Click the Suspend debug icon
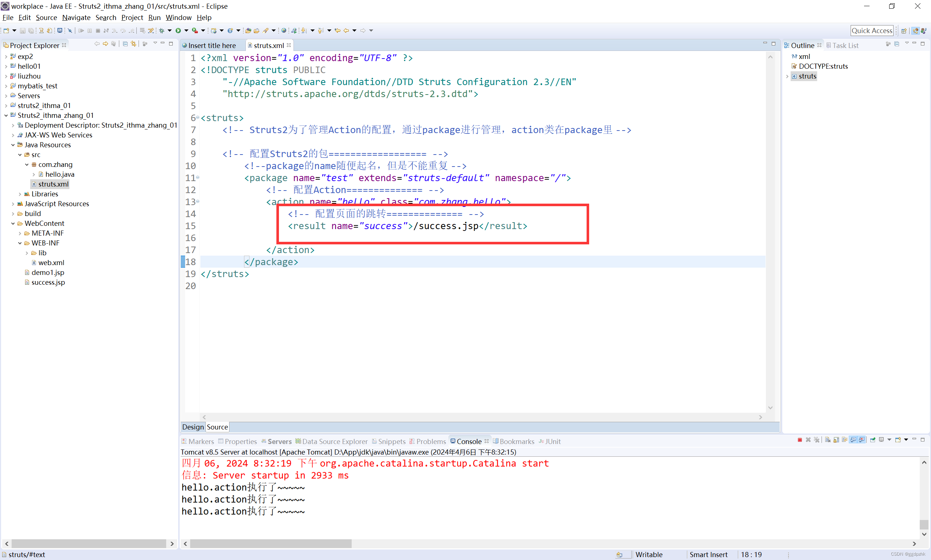Image resolution: width=931 pixels, height=560 pixels. [89, 31]
